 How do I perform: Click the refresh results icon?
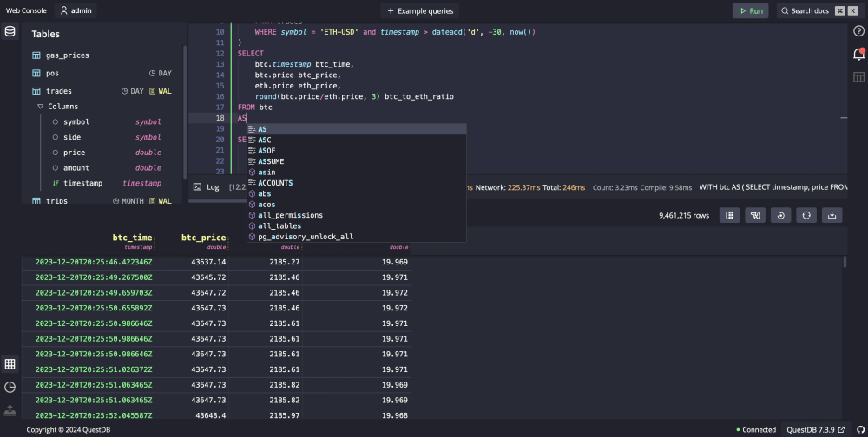[806, 215]
